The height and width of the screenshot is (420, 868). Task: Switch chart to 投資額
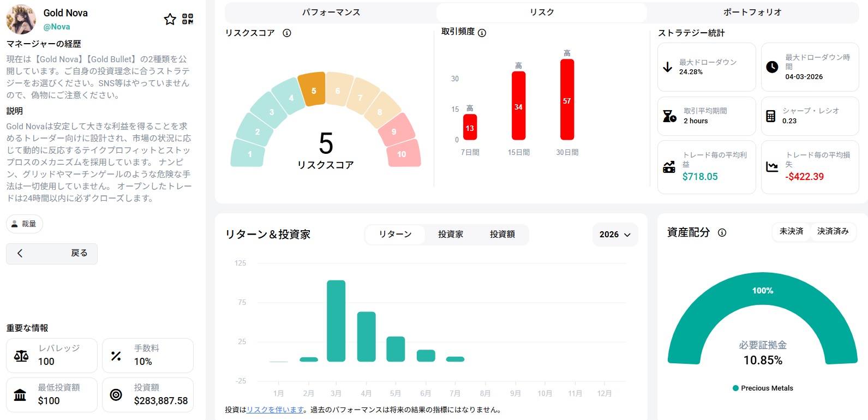(x=502, y=234)
